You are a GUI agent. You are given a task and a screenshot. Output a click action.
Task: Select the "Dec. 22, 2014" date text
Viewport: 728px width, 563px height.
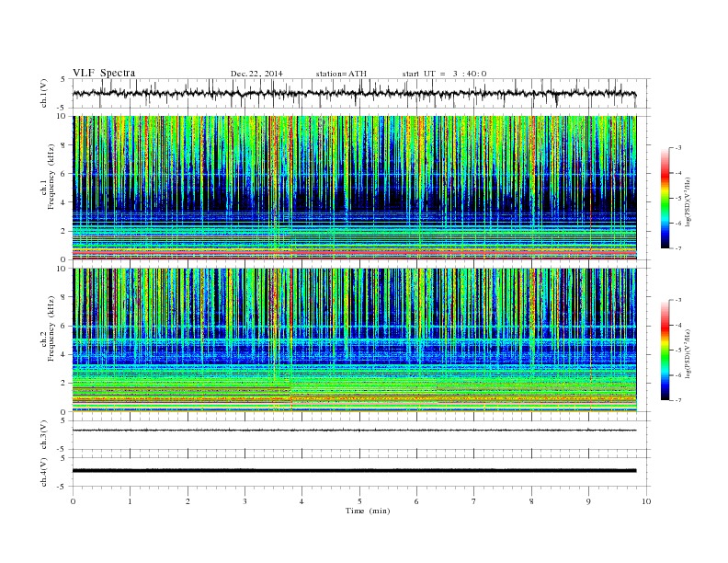[x=256, y=74]
